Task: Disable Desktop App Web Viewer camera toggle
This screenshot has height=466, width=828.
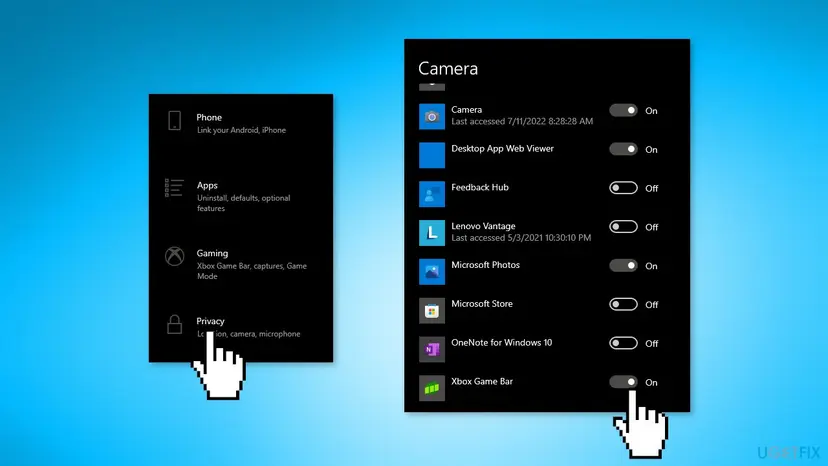Action: 623,149
